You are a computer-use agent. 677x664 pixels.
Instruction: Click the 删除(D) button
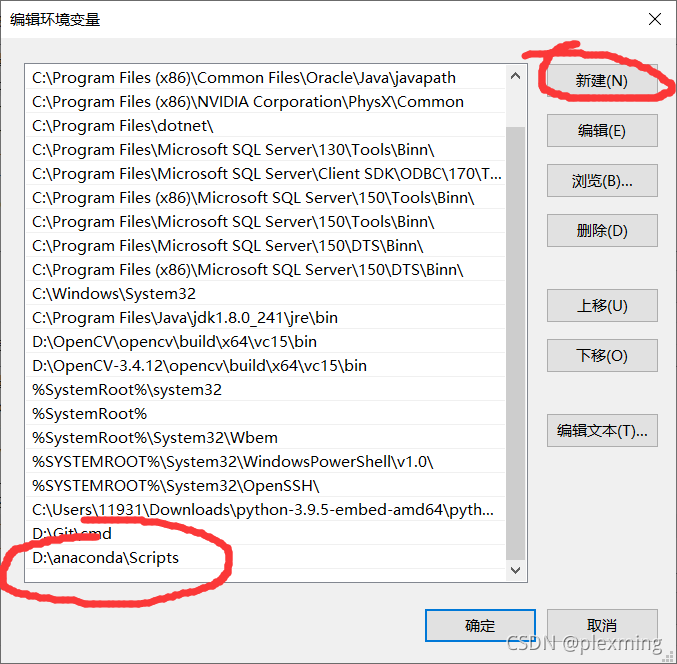coord(602,231)
